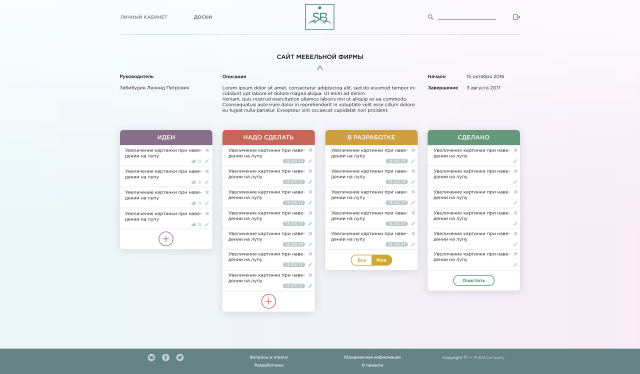Viewport: 640px width, 374px height.
Task: Click the В РАЗРАБОТКЕ column header
Action: (x=371, y=137)
